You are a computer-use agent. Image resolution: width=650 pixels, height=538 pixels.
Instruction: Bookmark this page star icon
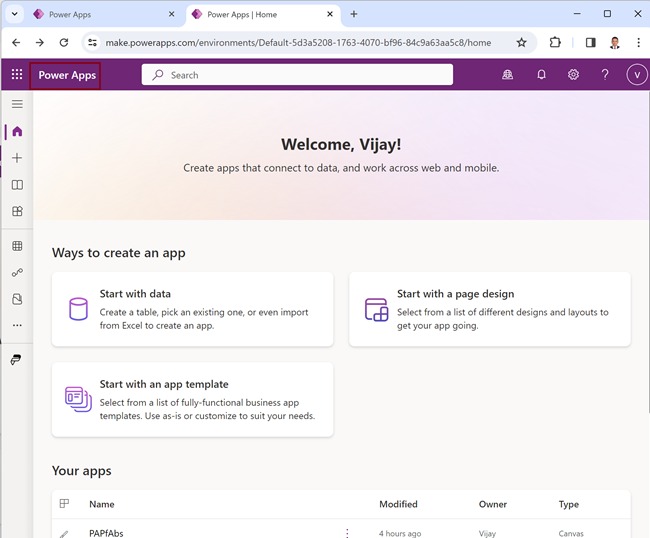click(521, 42)
